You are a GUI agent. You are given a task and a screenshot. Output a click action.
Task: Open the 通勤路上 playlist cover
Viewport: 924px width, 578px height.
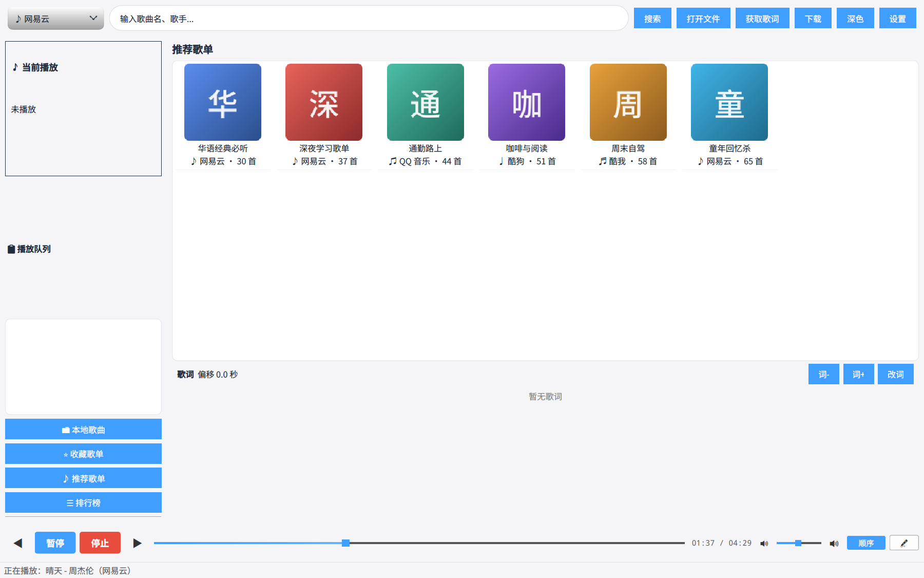[426, 102]
